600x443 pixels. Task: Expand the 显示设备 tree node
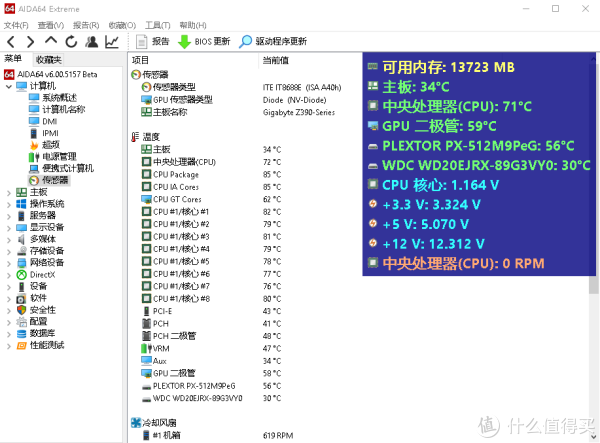tap(8, 228)
